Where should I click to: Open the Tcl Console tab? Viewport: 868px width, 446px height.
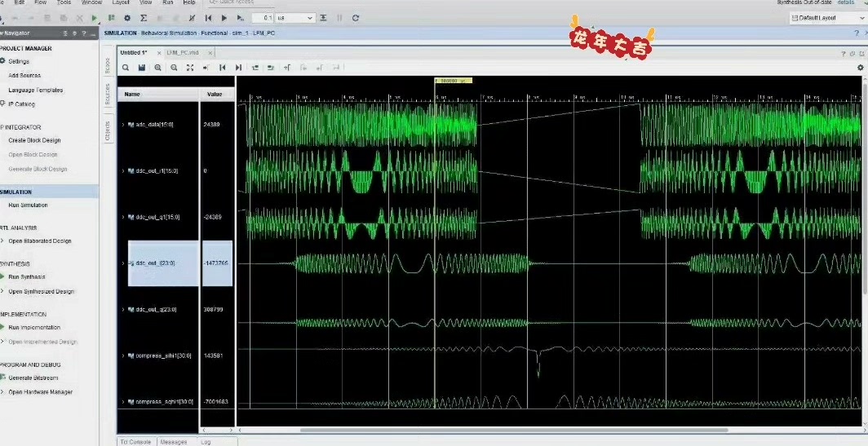pyautogui.click(x=135, y=442)
